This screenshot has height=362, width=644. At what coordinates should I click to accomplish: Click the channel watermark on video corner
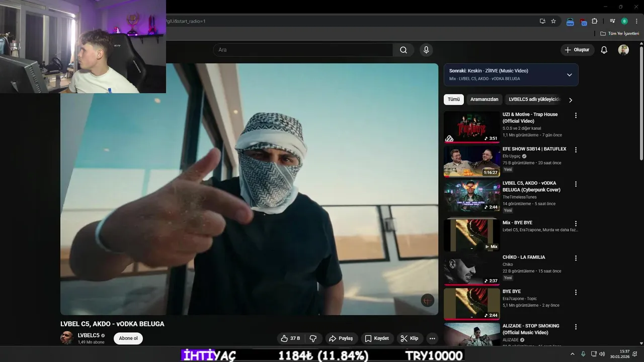click(427, 301)
